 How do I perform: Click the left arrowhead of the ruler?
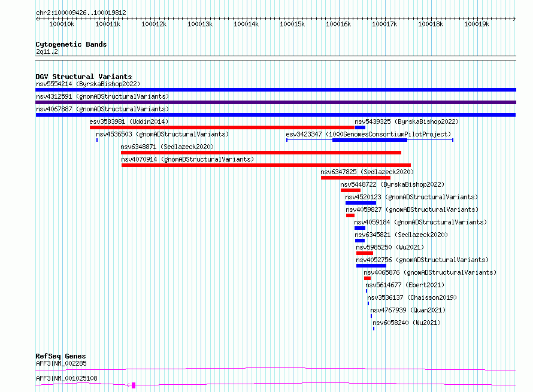click(x=37, y=19)
